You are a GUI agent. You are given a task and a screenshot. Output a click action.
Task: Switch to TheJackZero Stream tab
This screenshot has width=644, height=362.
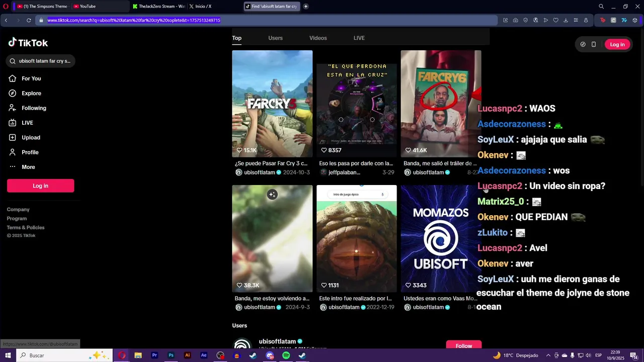point(158,7)
